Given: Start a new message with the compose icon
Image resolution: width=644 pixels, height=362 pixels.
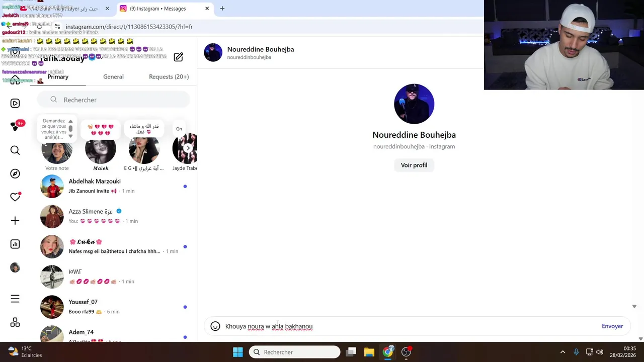Looking at the screenshot, I should coord(178,57).
